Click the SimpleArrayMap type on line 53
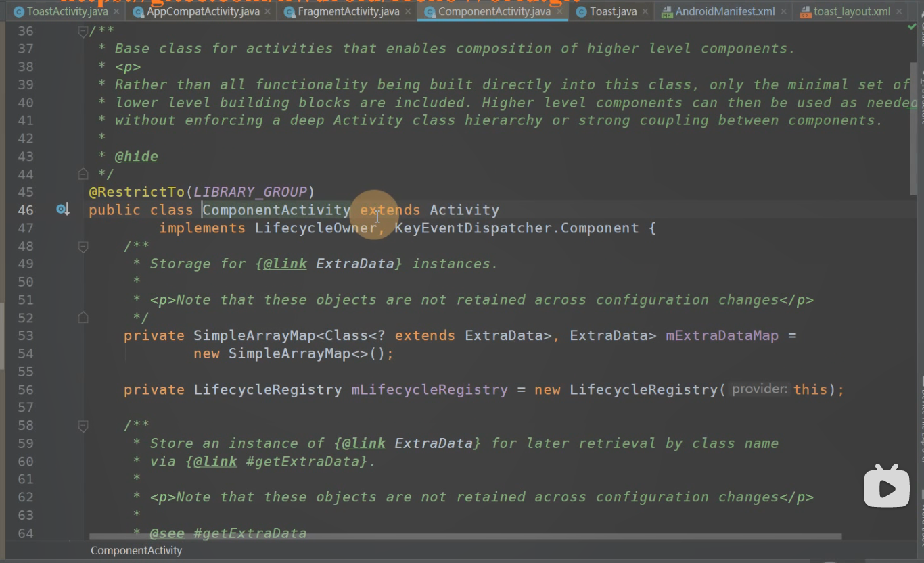924x563 pixels. coord(254,335)
